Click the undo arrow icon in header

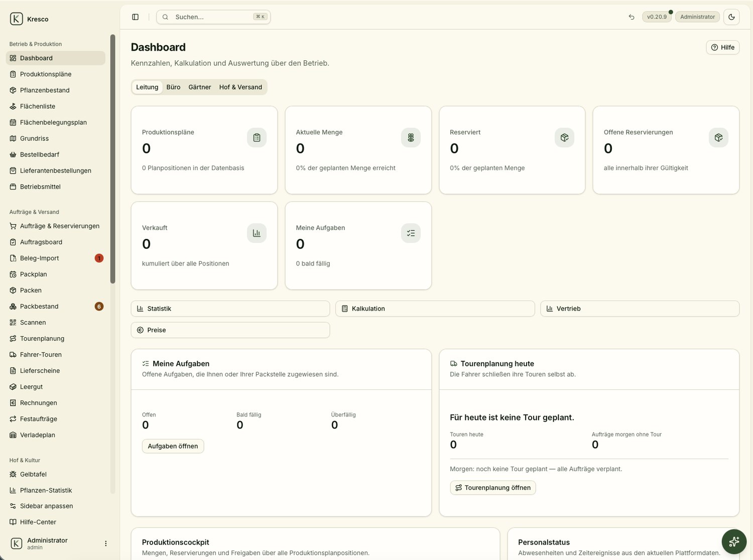(632, 17)
